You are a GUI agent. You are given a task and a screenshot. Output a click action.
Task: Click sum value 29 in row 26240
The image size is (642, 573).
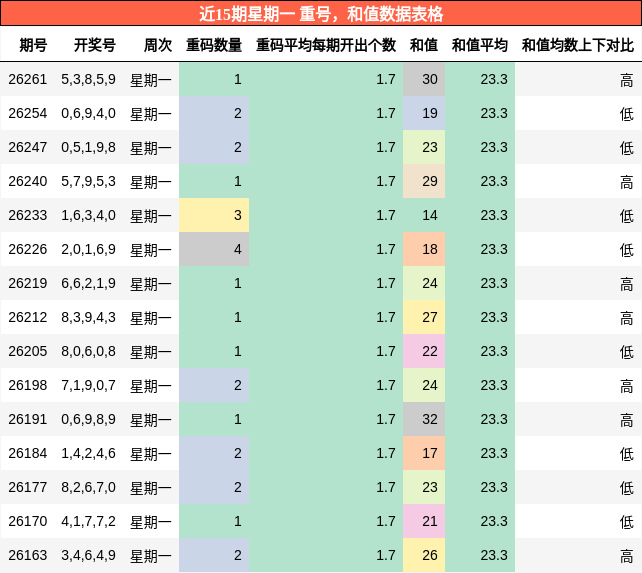[424, 181]
